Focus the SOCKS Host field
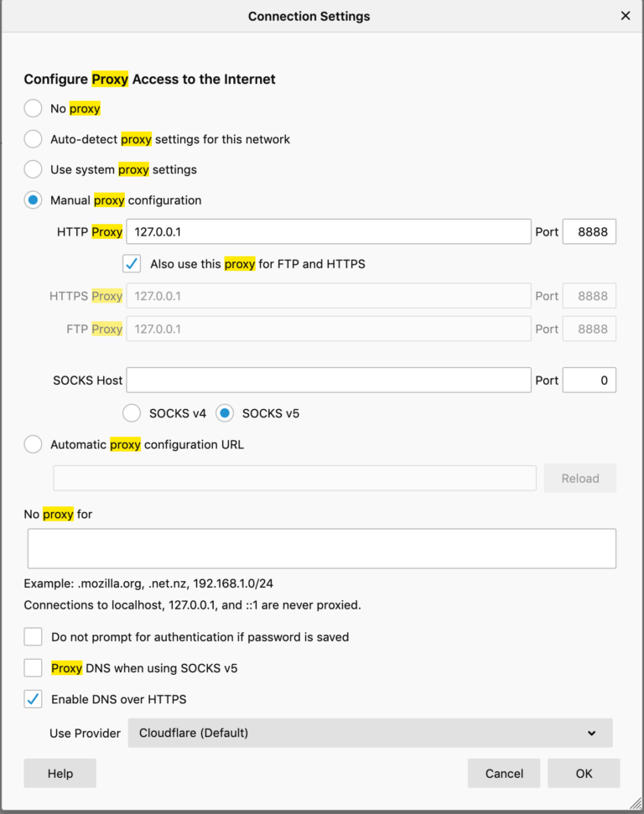Image resolution: width=644 pixels, height=814 pixels. pyautogui.click(x=327, y=380)
